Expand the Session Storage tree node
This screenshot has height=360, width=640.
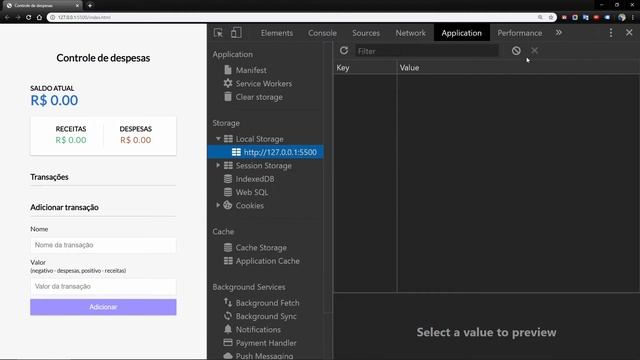click(x=218, y=165)
